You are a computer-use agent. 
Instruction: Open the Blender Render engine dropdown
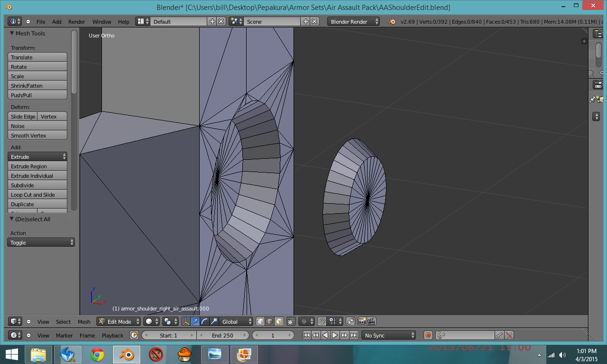pyautogui.click(x=354, y=21)
